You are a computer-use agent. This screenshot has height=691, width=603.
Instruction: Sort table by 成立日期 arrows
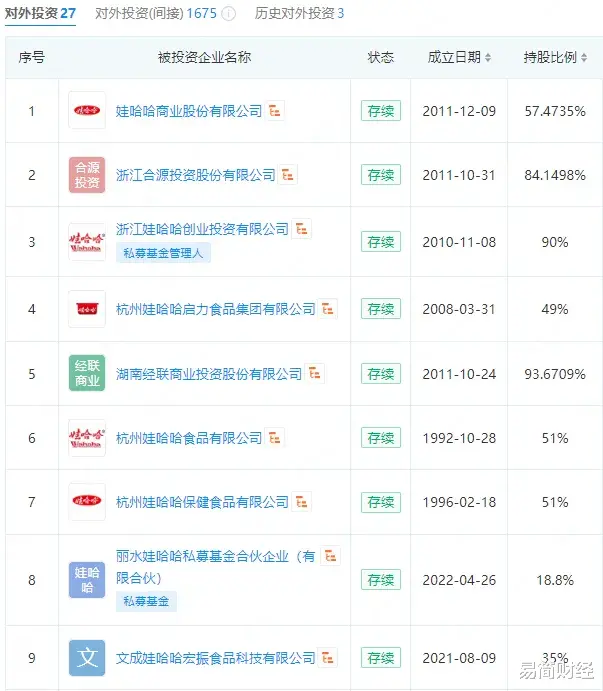488,57
